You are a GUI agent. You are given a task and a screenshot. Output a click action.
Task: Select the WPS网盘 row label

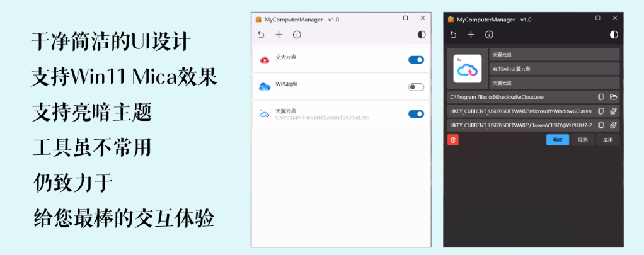coord(286,84)
